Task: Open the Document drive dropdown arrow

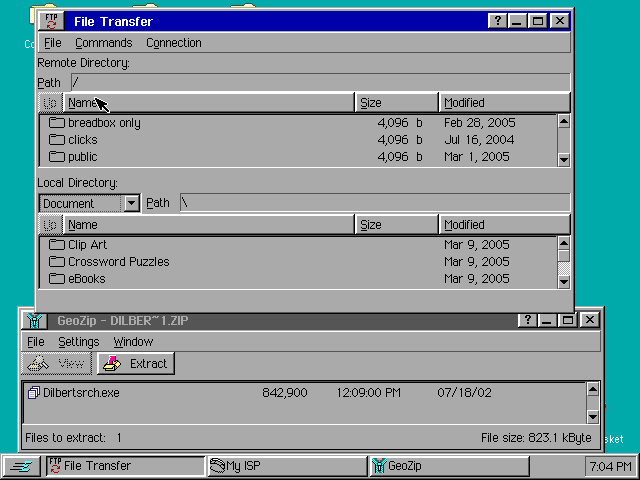Action: [131, 203]
